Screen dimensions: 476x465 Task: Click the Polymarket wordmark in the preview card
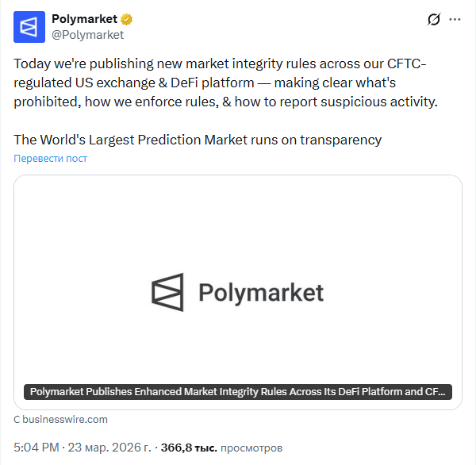(x=260, y=293)
